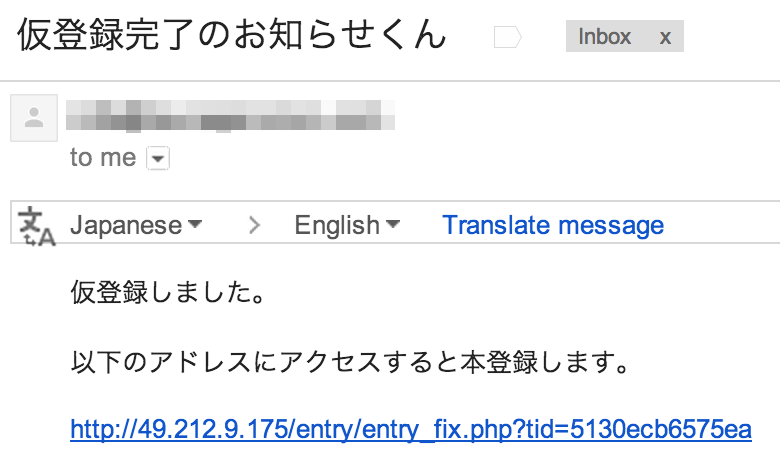
Task: Click the sender's avatar icon
Action: point(33,118)
